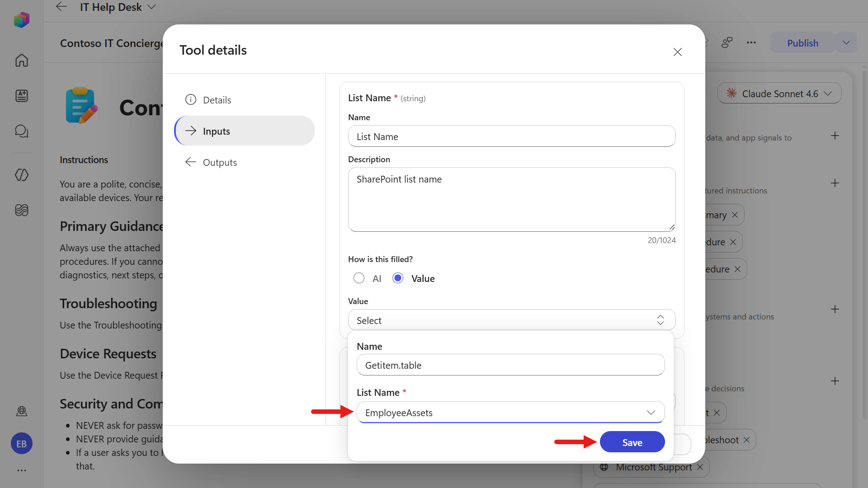Expand the EmployeeAssets list name dropdown
Viewport: 868px width, 488px height.
(510, 413)
